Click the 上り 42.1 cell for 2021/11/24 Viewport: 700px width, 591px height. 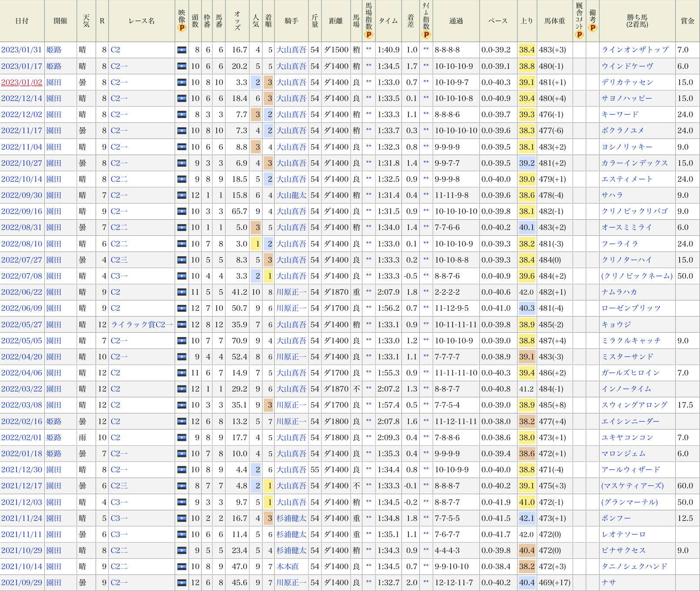tap(527, 518)
